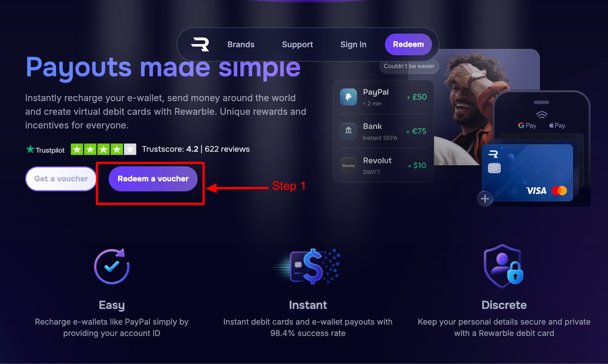Click the Trustpilot green star rating
The width and height of the screenshot is (608, 364).
point(103,149)
